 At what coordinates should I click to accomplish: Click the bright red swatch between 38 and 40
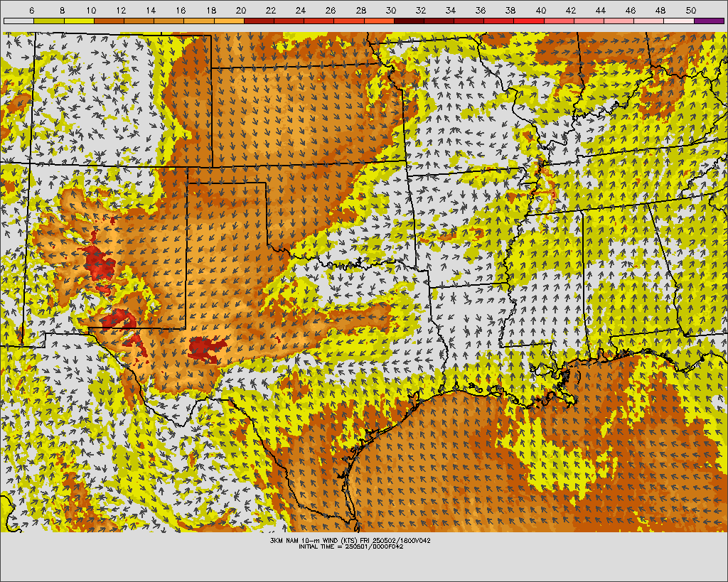(529, 21)
